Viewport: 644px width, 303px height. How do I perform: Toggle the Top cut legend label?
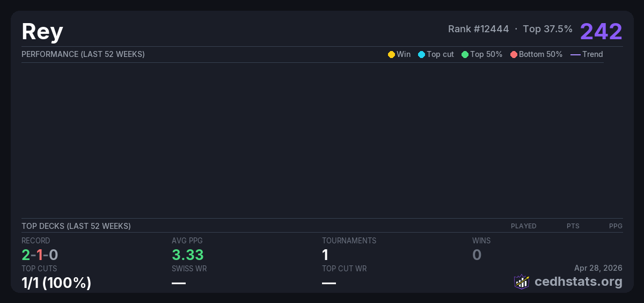click(x=440, y=54)
